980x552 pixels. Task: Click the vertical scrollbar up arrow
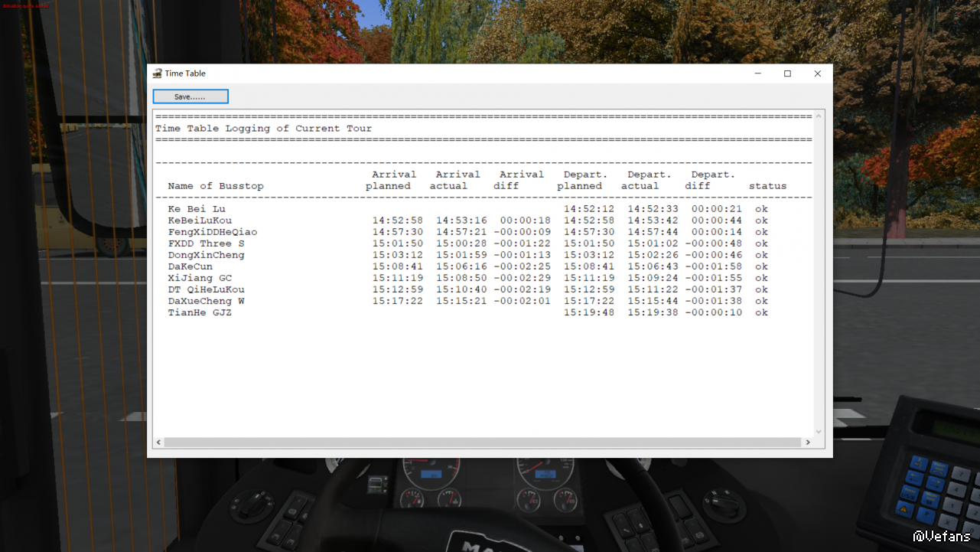819,116
